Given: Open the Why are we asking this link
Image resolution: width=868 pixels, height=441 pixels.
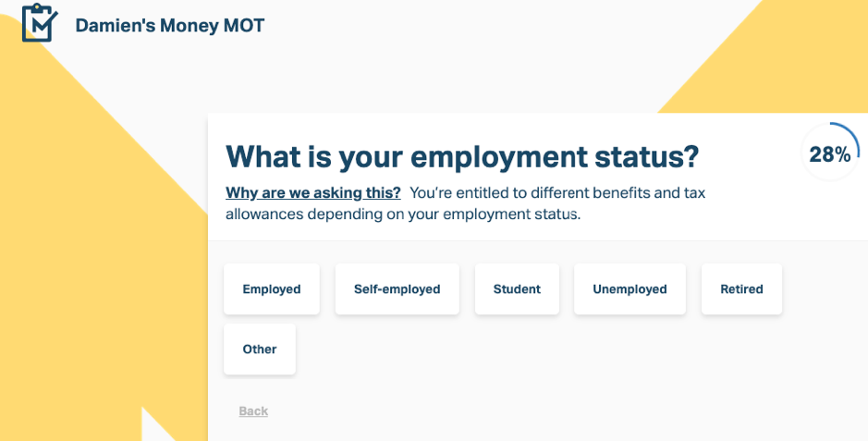Looking at the screenshot, I should click(x=312, y=192).
